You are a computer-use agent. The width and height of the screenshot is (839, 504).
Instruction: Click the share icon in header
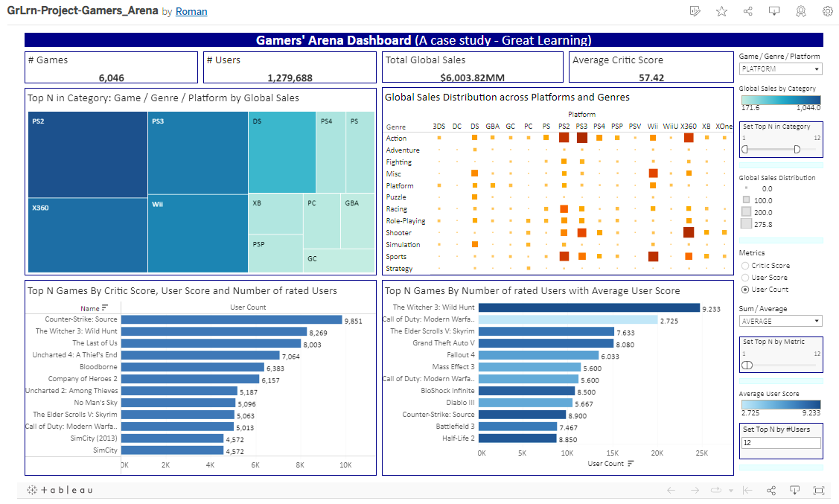[x=747, y=11]
